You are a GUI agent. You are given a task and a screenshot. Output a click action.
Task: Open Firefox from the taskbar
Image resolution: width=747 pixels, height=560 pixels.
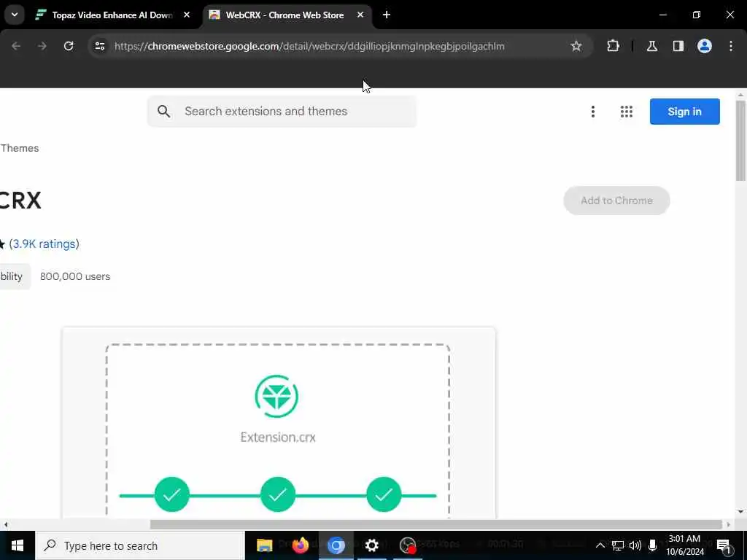tap(300, 545)
